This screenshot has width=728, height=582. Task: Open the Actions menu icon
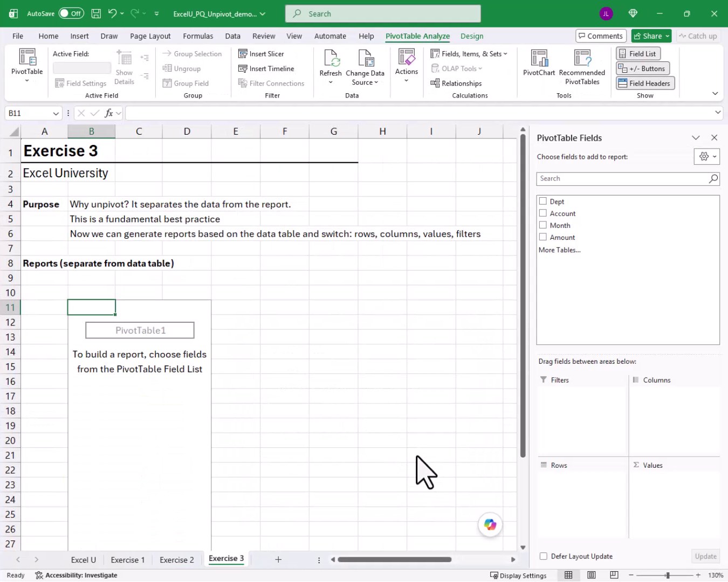click(x=407, y=57)
